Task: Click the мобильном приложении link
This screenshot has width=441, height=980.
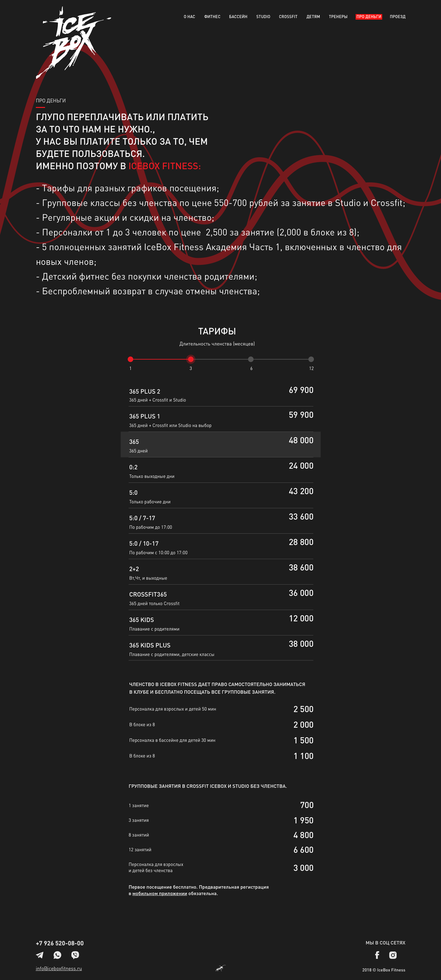Action: click(160, 894)
